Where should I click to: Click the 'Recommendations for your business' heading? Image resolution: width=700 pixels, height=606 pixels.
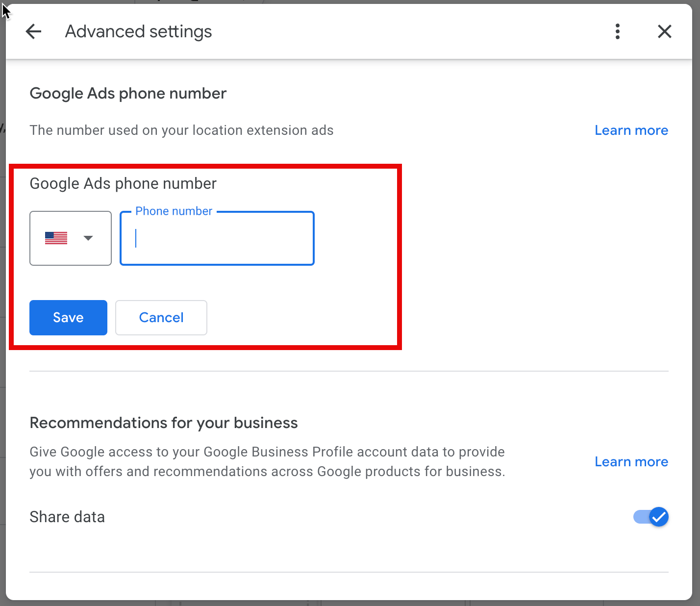(x=164, y=423)
